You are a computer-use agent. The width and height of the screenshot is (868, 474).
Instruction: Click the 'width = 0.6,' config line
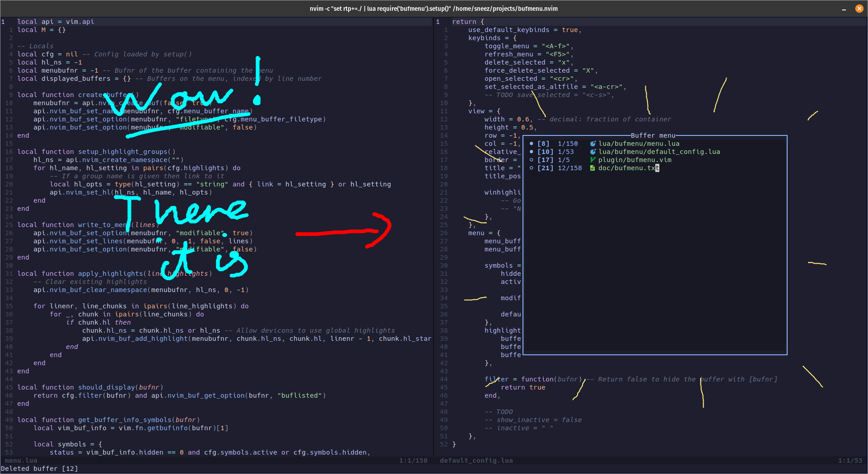pos(509,119)
